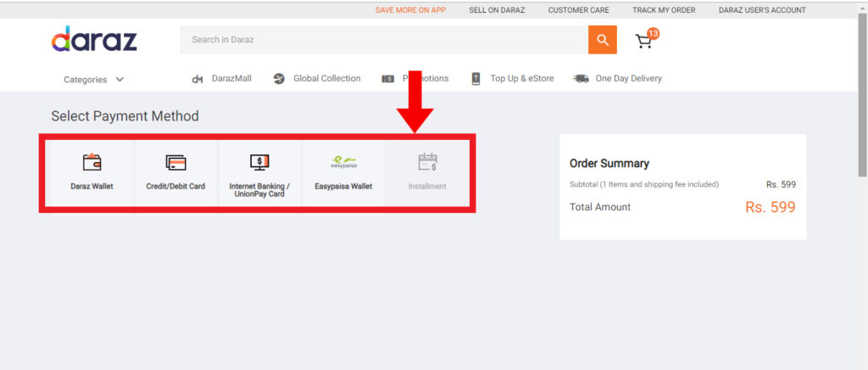Open DarazMall link

tap(231, 79)
